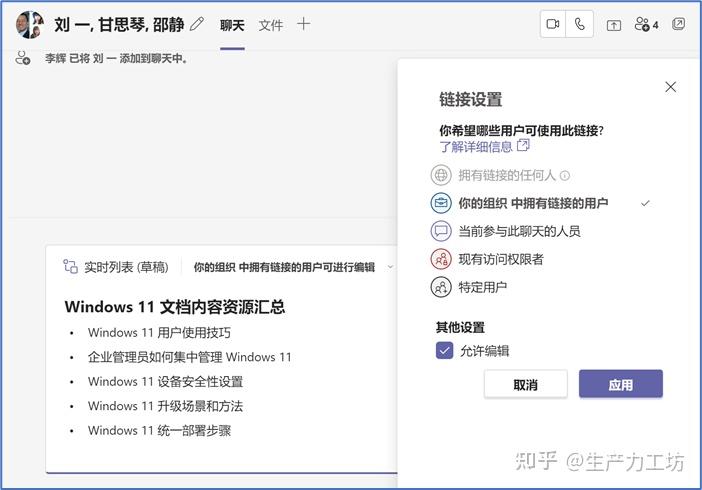Switch to the 聊天 tab
702x490 pixels.
[x=232, y=25]
